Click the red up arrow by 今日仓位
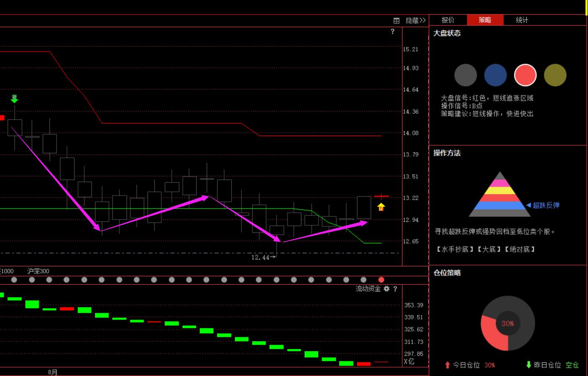The height and width of the screenshot is (376, 588). 447,365
